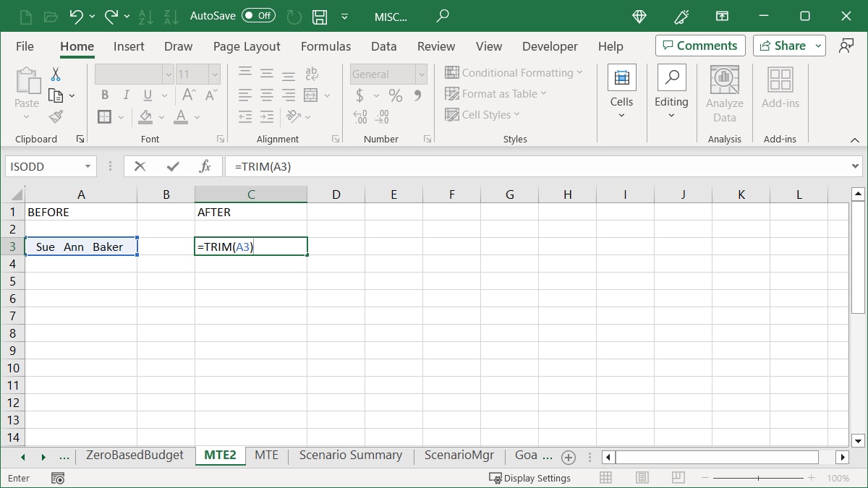Open the Analyze Data pane
The width and height of the screenshot is (868, 488).
click(724, 93)
